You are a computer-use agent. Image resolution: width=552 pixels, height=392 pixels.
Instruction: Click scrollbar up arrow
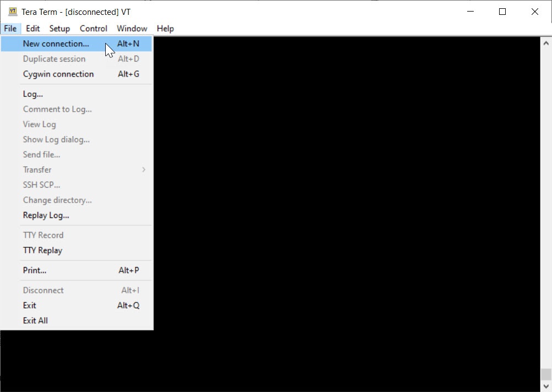point(546,43)
